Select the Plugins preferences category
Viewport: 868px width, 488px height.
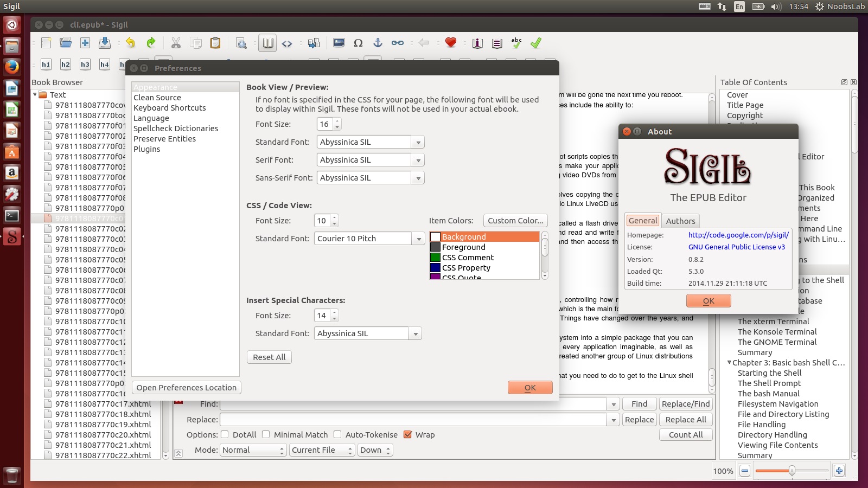[147, 149]
